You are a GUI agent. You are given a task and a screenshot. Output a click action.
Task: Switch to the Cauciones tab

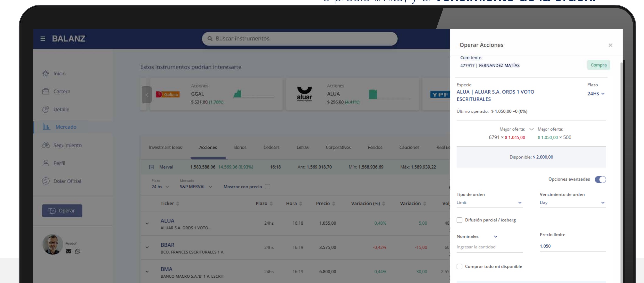[409, 147]
